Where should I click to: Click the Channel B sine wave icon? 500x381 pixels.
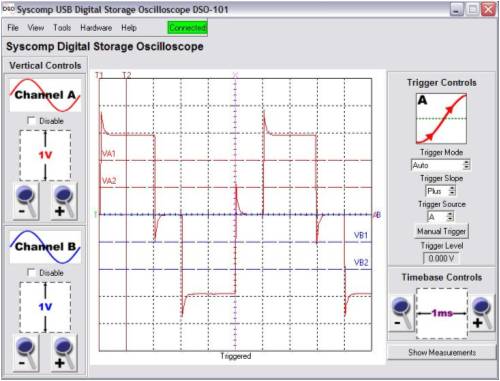pos(45,247)
